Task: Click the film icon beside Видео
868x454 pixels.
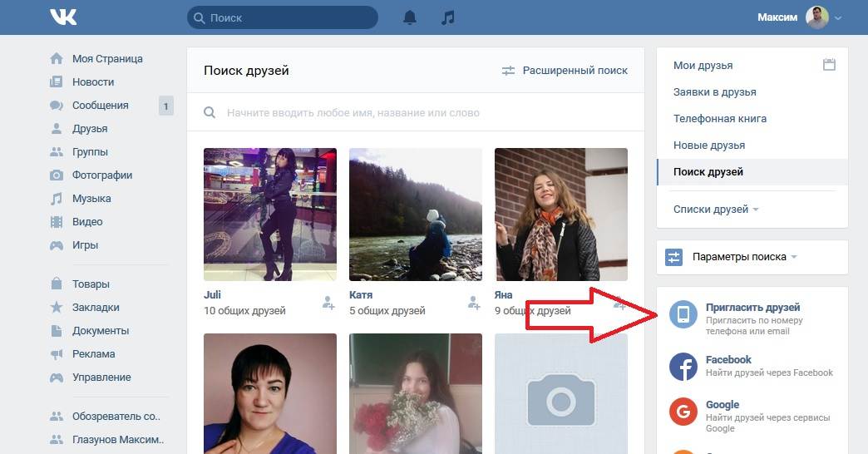Action: pos(57,221)
